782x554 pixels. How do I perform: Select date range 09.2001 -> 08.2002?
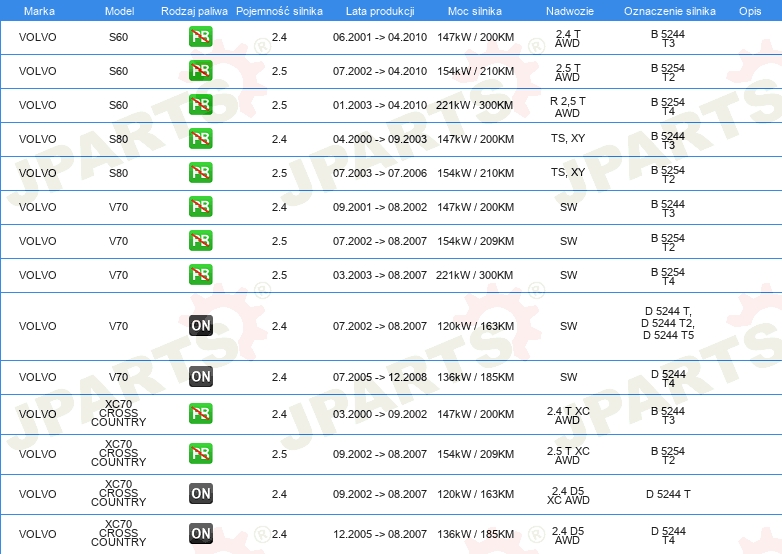(x=380, y=206)
